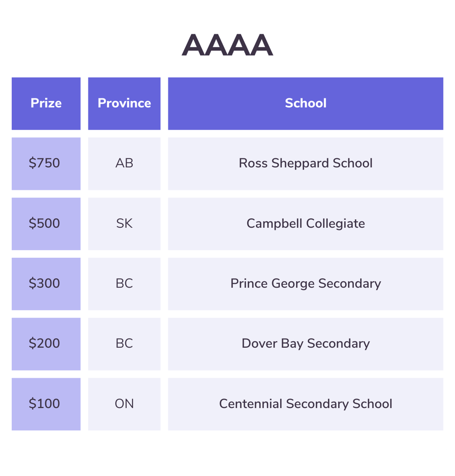Screen dimensions: 455x476
Task: Select the ON province cell
Action: 124,404
